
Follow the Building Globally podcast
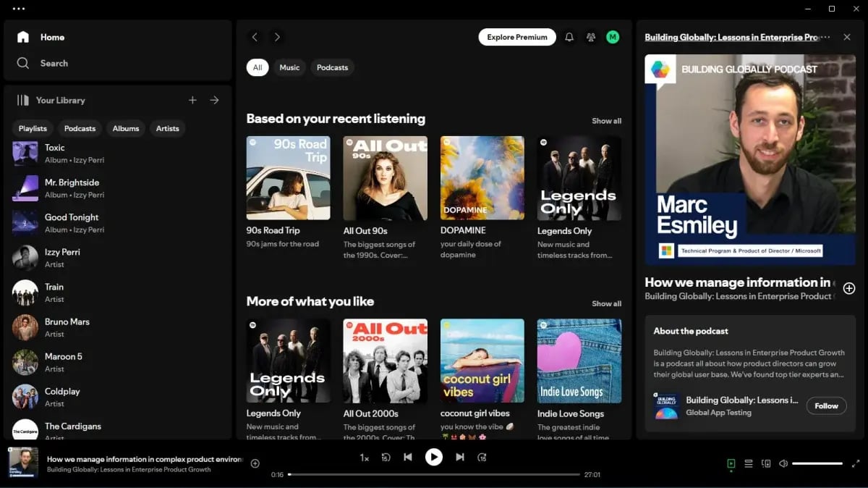(x=826, y=405)
